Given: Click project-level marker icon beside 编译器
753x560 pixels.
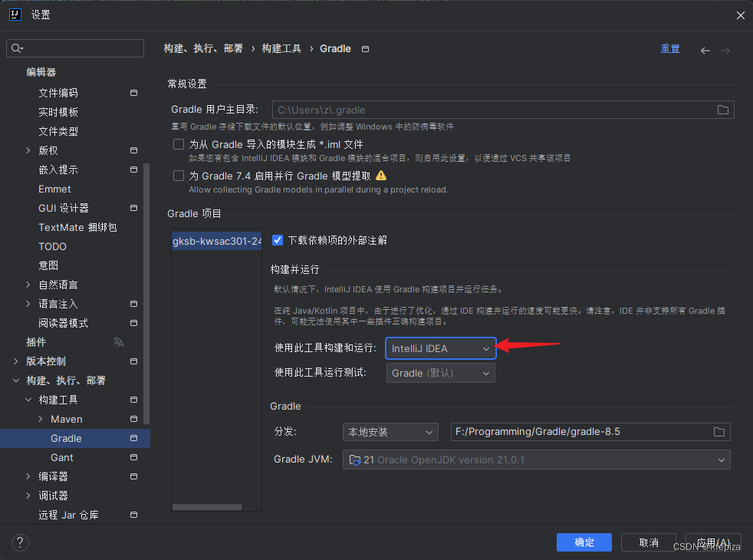Looking at the screenshot, I should click(x=134, y=476).
